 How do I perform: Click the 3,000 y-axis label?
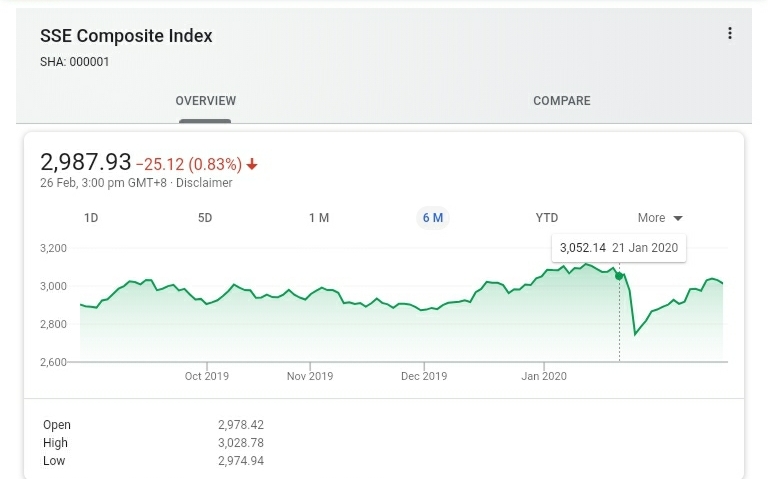(x=53, y=286)
